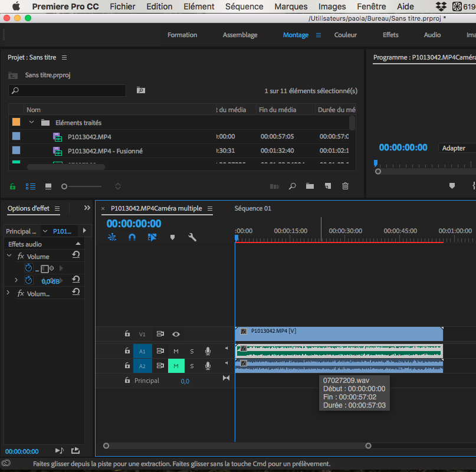476x472 pixels.
Task: Open the Fichier menu
Action: (123, 6)
